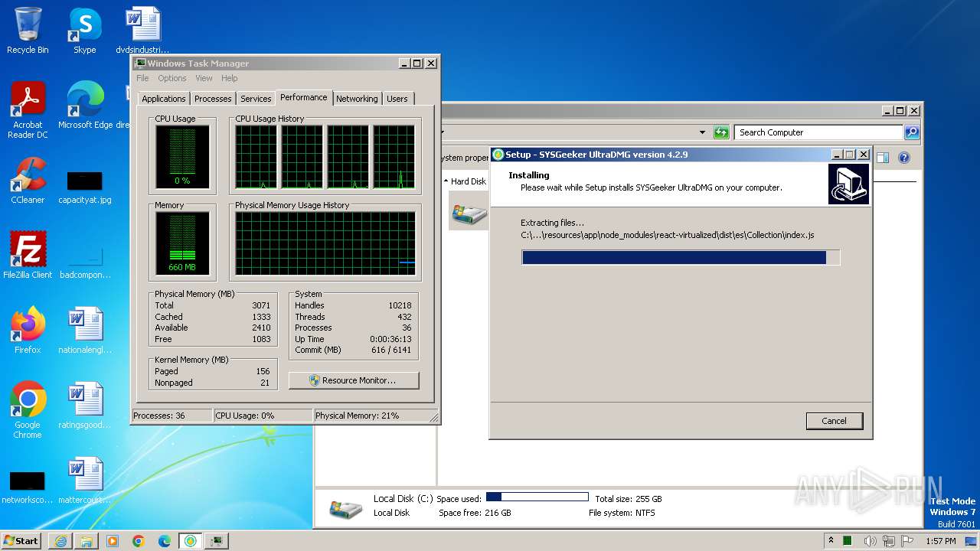Image resolution: width=980 pixels, height=551 pixels.
Task: Open the Action Center flag tray icon
Action: [907, 541]
